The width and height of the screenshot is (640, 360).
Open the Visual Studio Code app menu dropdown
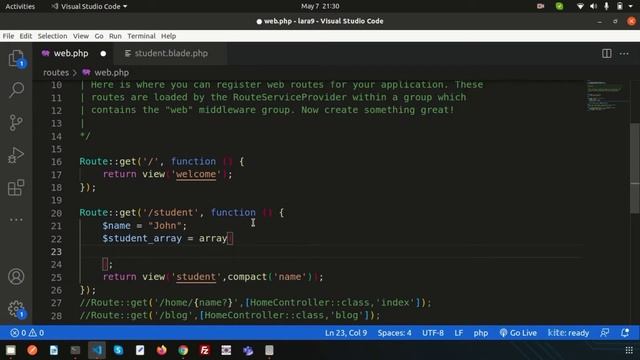pos(89,6)
